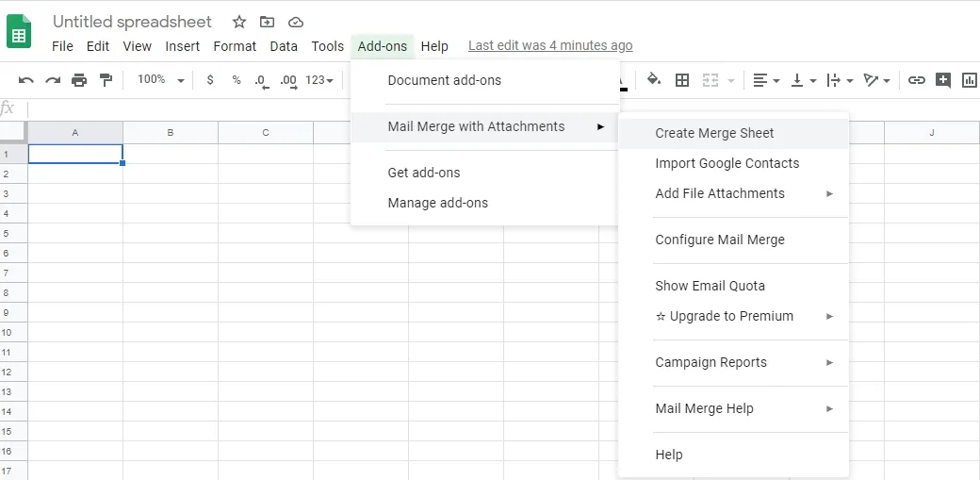Decrease decimal places

[262, 81]
